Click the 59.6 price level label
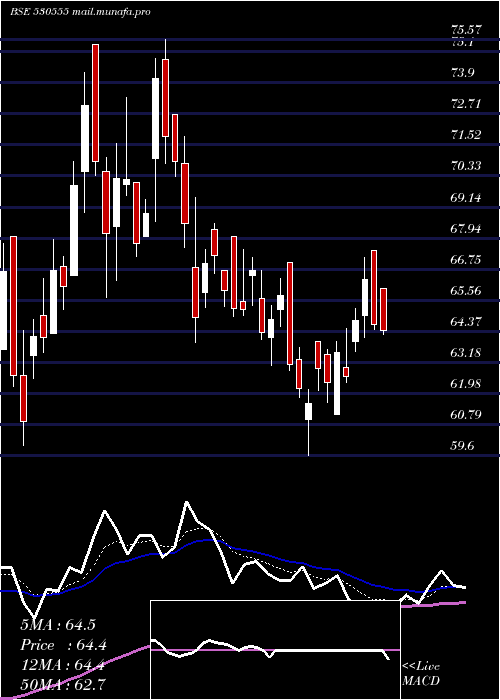The width and height of the screenshot is (500, 700). click(462, 446)
